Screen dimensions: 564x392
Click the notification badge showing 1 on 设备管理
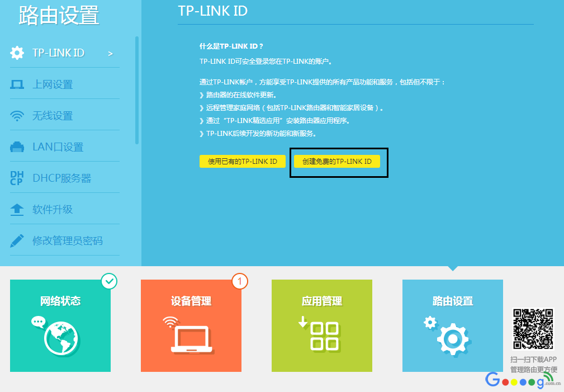click(x=240, y=281)
